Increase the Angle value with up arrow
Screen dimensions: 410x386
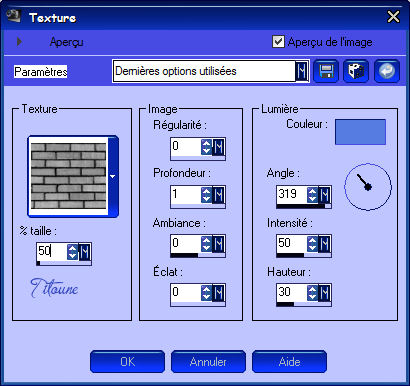[x=312, y=191]
